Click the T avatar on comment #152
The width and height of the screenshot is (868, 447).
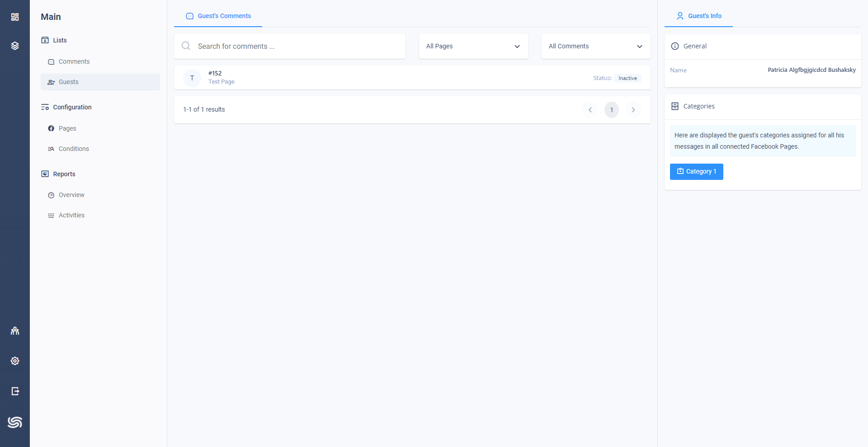tap(192, 78)
